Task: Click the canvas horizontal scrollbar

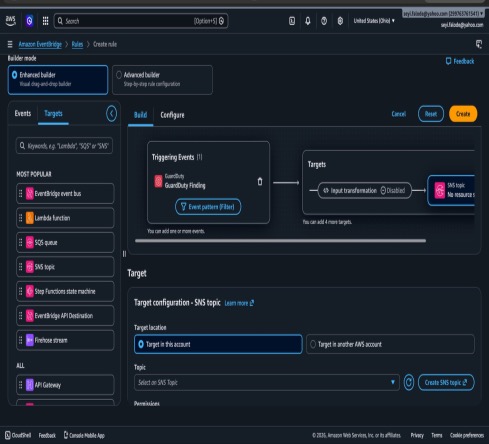Action: coord(280,241)
